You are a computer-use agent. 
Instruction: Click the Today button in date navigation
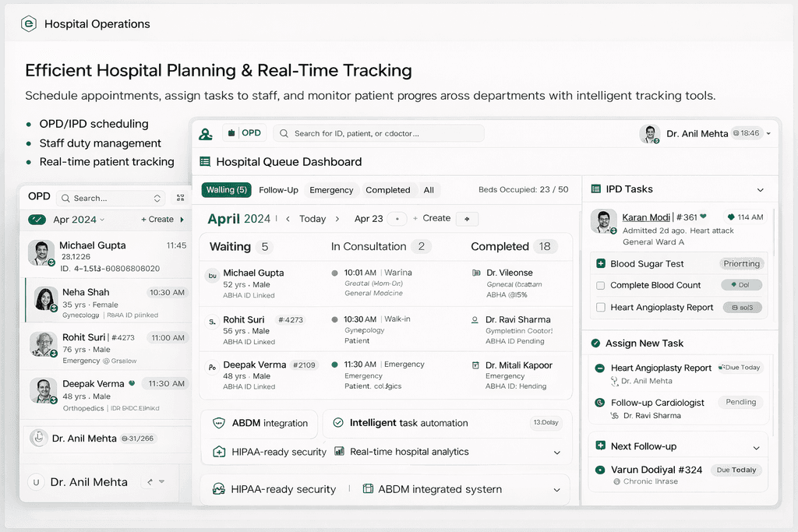click(312, 219)
